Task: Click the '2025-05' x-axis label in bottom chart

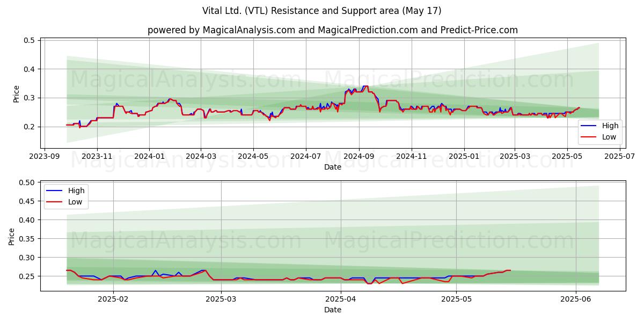Action: click(x=456, y=299)
